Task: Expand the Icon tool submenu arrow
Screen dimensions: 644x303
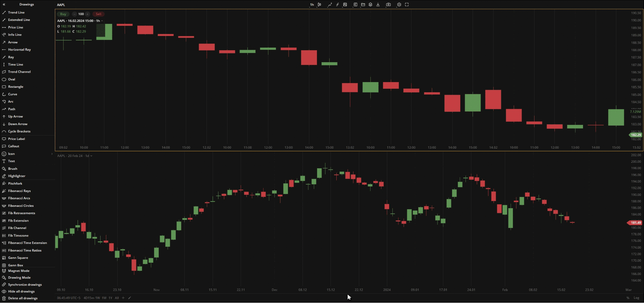Action: tap(52, 154)
